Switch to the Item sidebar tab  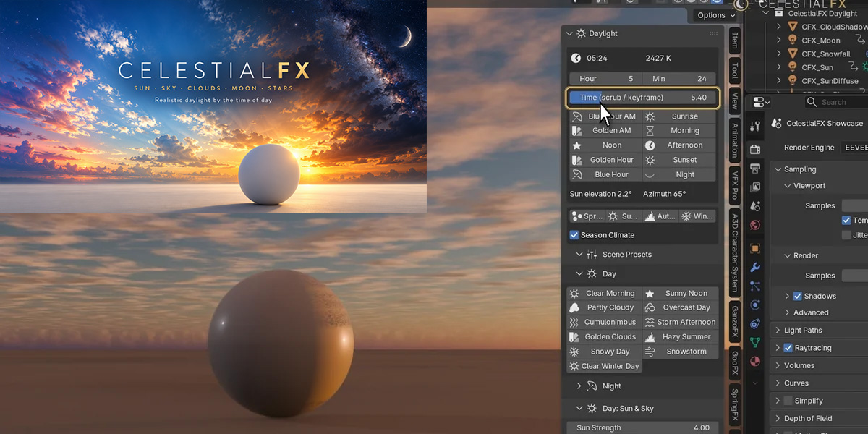pos(734,41)
